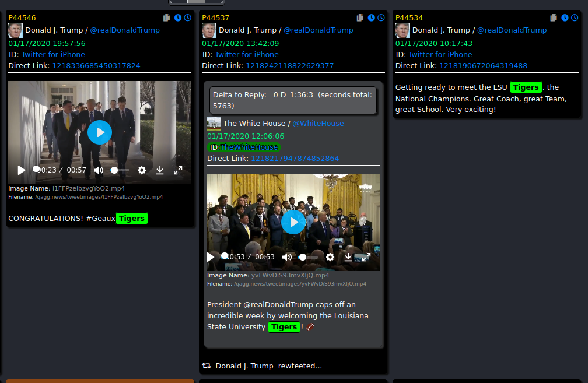Enter fullscreen on the White House video
588x383 pixels.
[x=366, y=257]
